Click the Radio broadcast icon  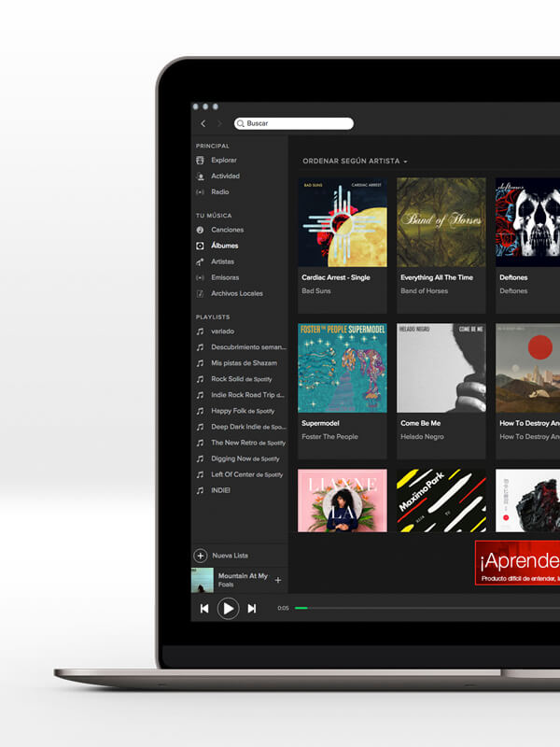pos(200,192)
